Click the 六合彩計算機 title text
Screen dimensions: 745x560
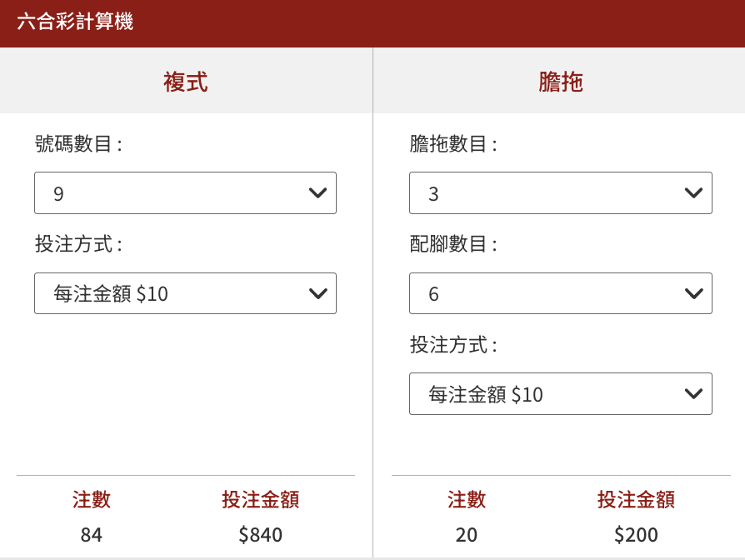point(75,22)
